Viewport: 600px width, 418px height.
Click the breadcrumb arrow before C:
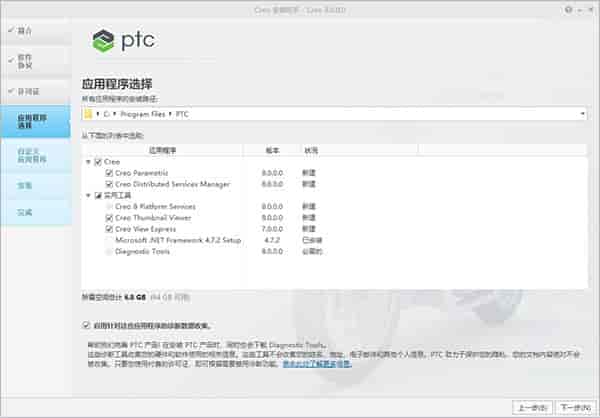point(98,114)
